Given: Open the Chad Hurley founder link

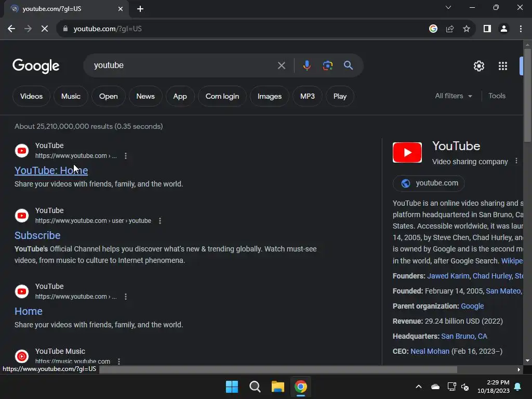Looking at the screenshot, I should tap(492, 276).
